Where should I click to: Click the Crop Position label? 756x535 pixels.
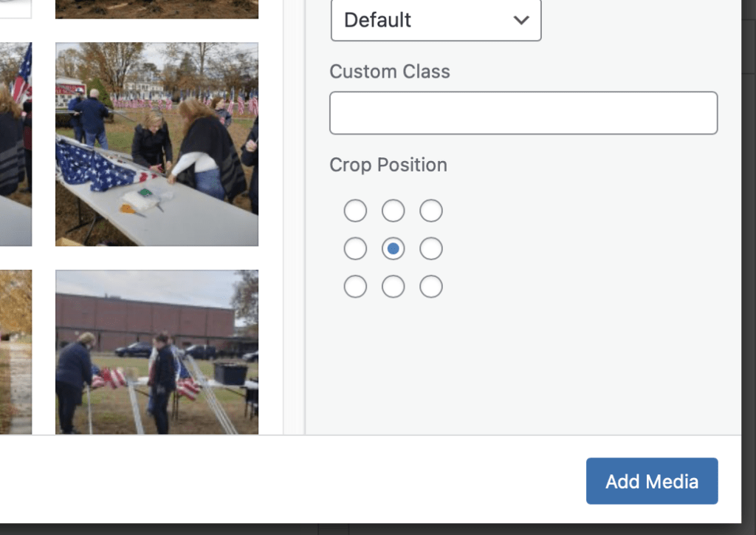388,165
